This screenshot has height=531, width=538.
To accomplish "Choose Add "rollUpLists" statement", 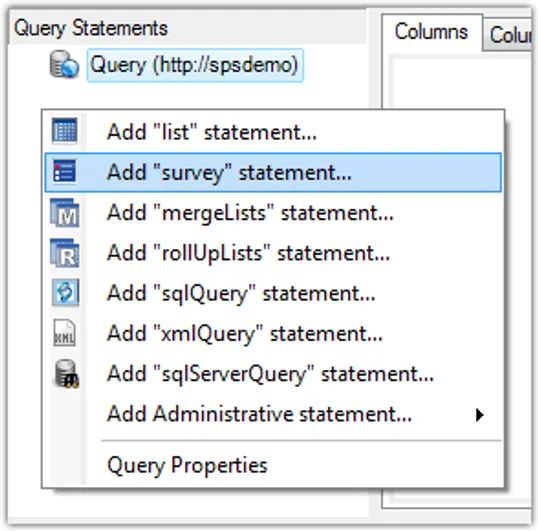I will click(x=273, y=253).
